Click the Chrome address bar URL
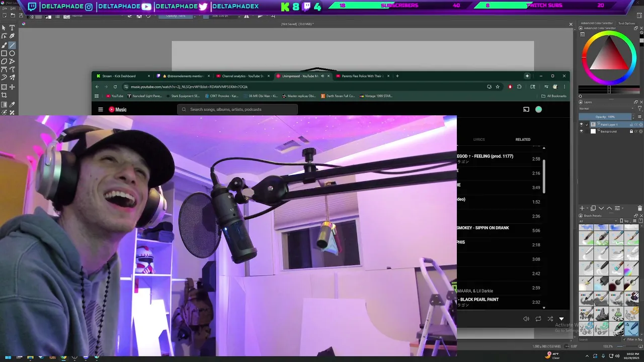 click(189, 86)
